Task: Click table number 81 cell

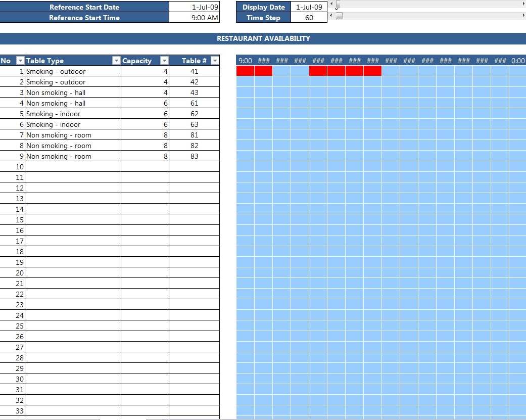Action: click(x=194, y=135)
